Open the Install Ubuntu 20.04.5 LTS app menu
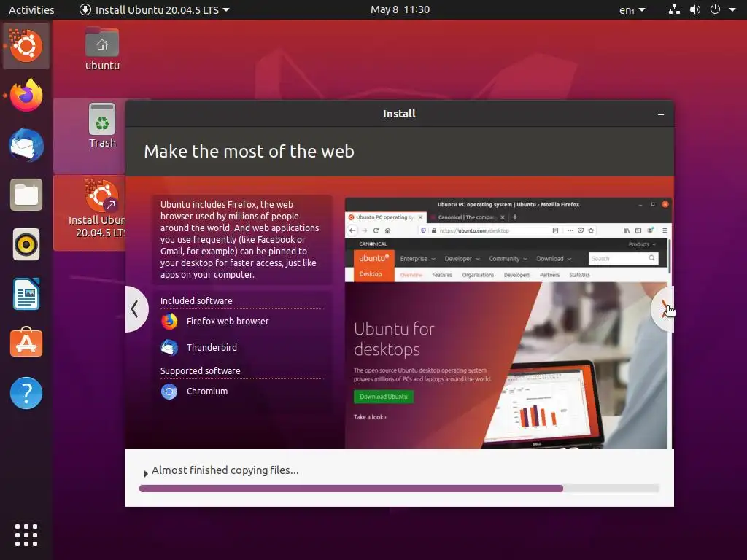 155,9
